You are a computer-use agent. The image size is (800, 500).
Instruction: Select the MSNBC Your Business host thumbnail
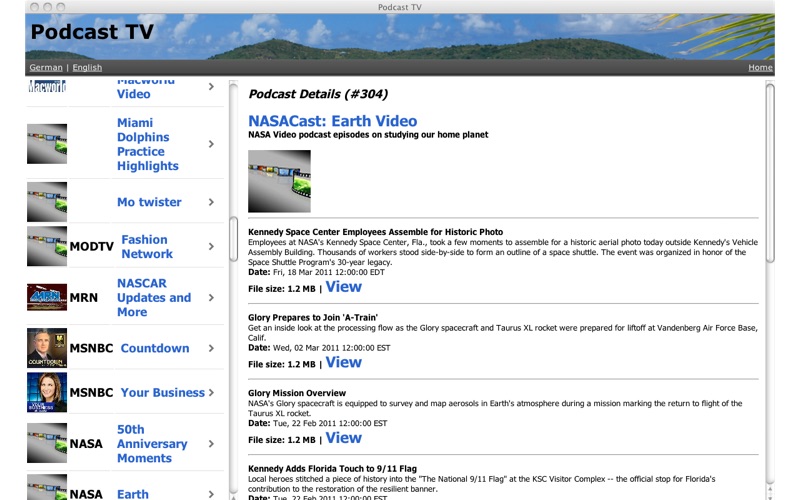[47, 392]
